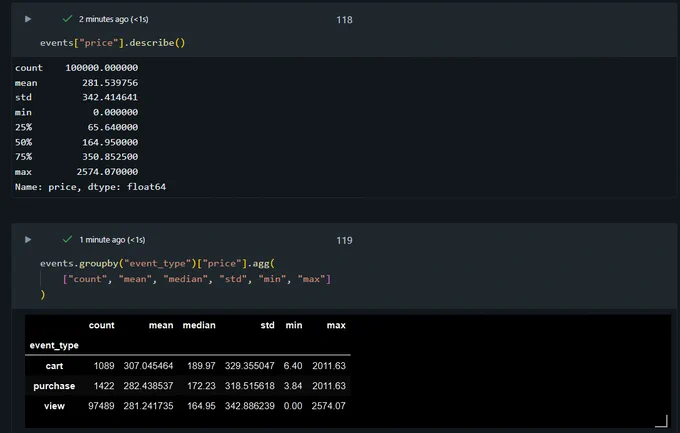Image resolution: width=680 pixels, height=433 pixels.
Task: Click '2 minutes ago (<1s)' run status
Action: coord(114,19)
